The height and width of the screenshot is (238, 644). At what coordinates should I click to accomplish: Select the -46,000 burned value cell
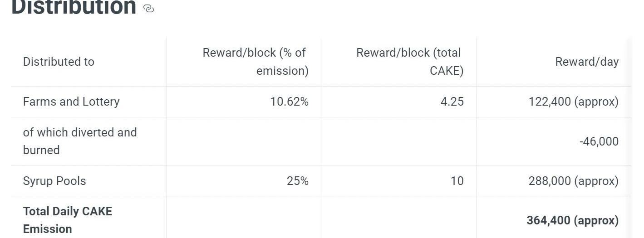(x=599, y=141)
